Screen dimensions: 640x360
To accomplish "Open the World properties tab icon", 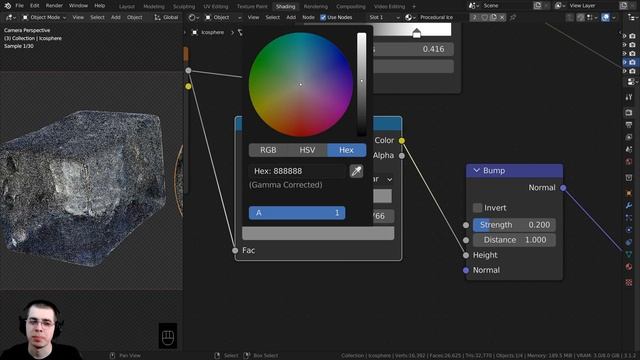I will 629,162.
